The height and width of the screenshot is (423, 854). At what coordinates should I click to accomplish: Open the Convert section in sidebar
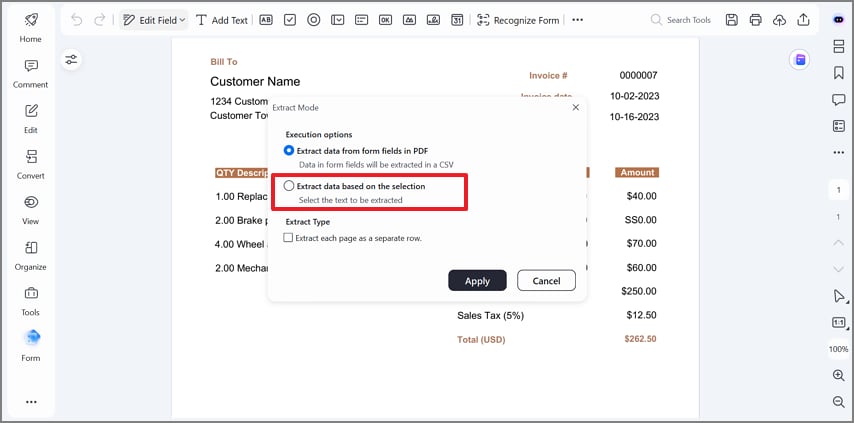30,164
